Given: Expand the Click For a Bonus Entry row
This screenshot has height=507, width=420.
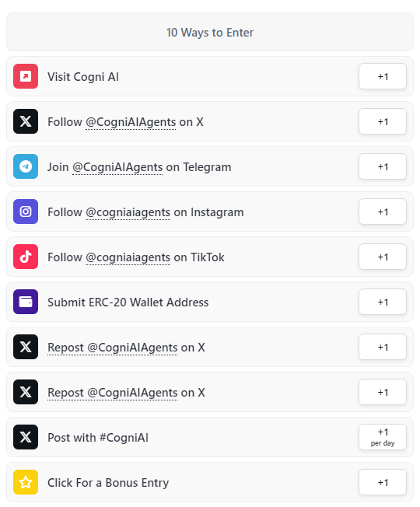Looking at the screenshot, I should (210, 482).
